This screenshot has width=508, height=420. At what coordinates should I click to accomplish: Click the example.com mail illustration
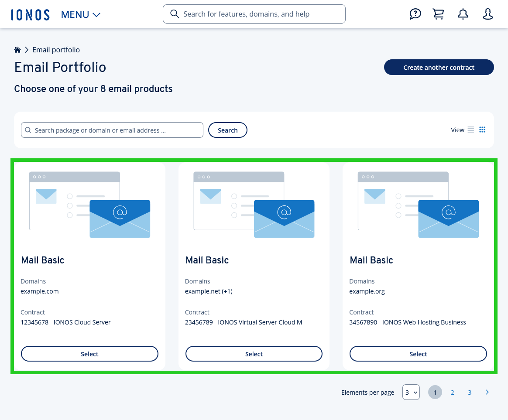pos(90,205)
